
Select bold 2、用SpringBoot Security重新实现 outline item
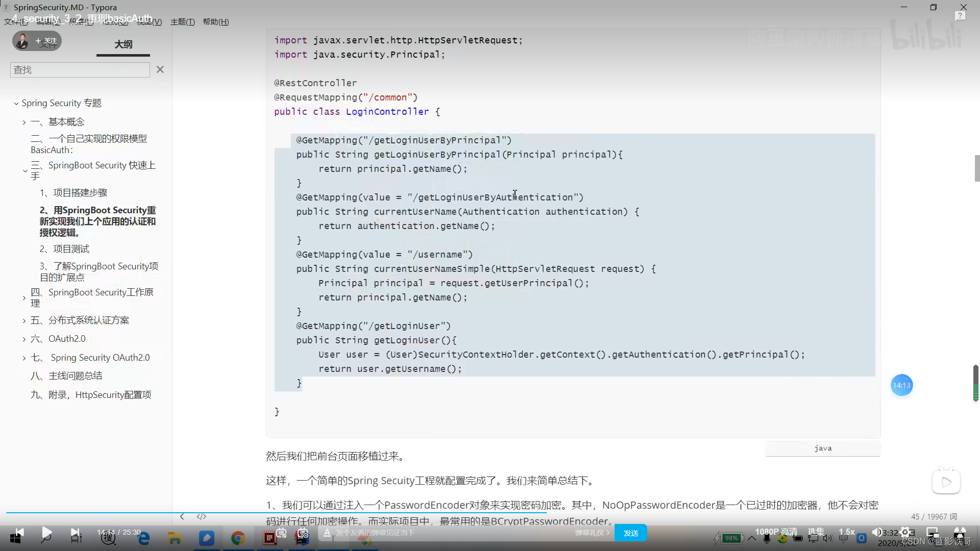pos(97,221)
